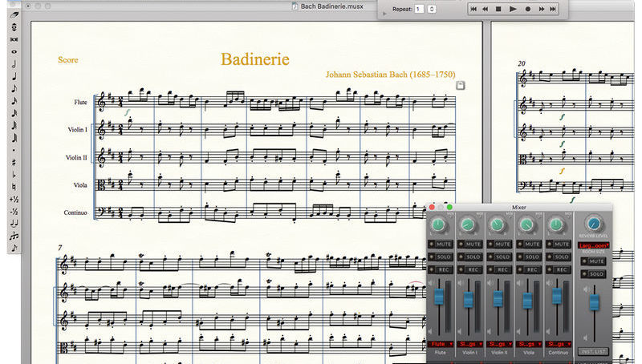The image size is (642, 364).
Task: Start playback with the Play button
Action: (x=513, y=9)
